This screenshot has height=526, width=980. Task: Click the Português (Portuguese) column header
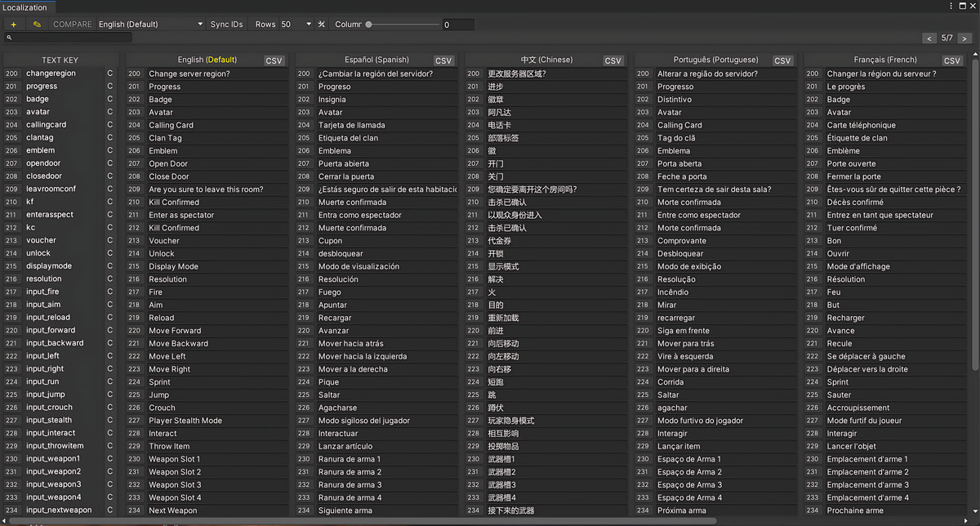pos(715,60)
